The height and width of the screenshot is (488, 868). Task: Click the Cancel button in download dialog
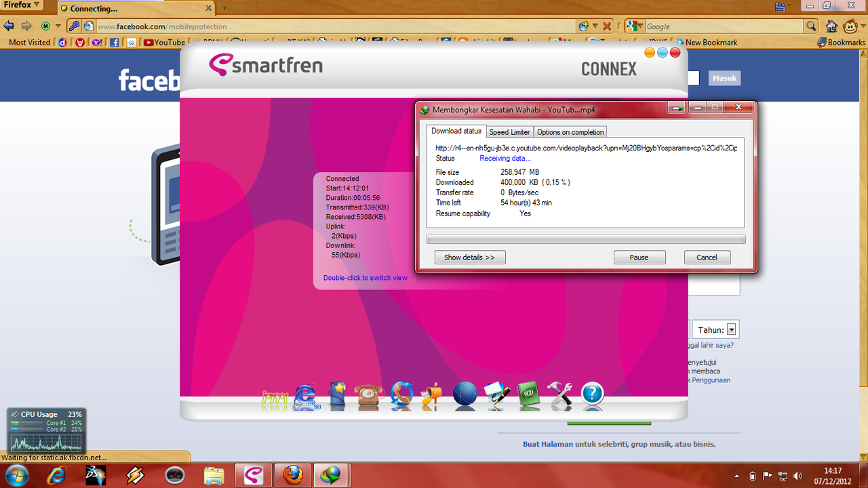click(x=707, y=258)
